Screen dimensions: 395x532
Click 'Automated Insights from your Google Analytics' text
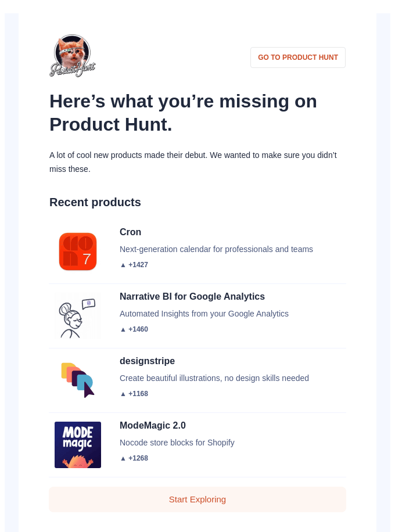204,314
